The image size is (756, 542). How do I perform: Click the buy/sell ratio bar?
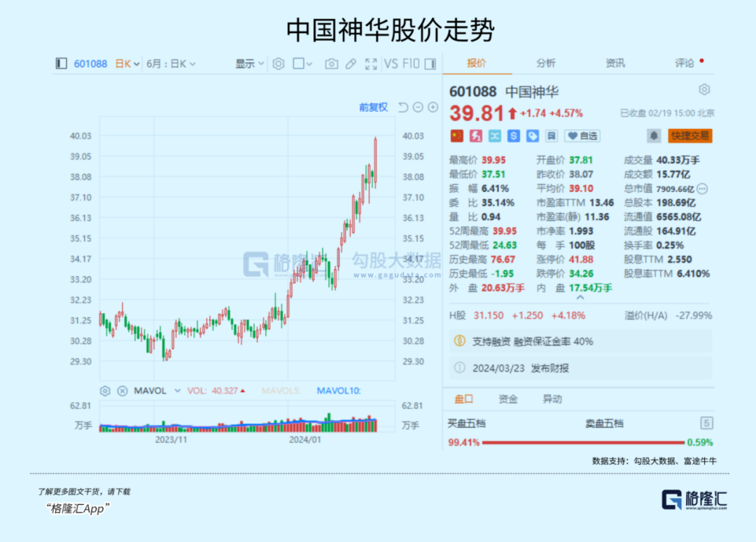[x=581, y=442]
